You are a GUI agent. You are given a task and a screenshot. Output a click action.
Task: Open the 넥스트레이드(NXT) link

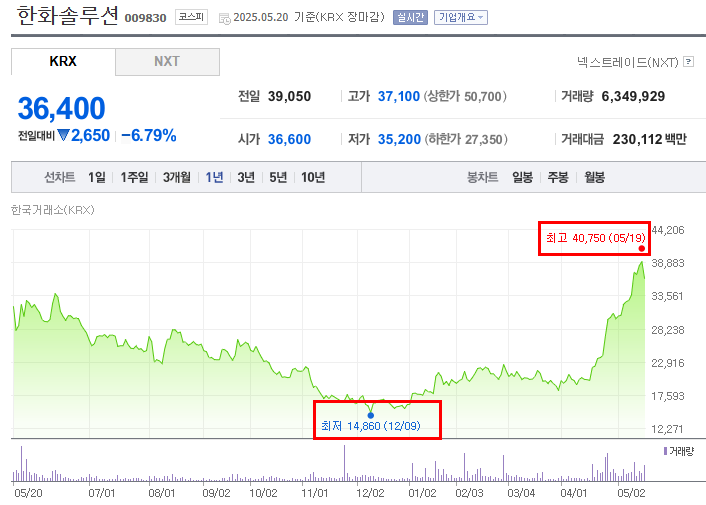click(x=628, y=62)
